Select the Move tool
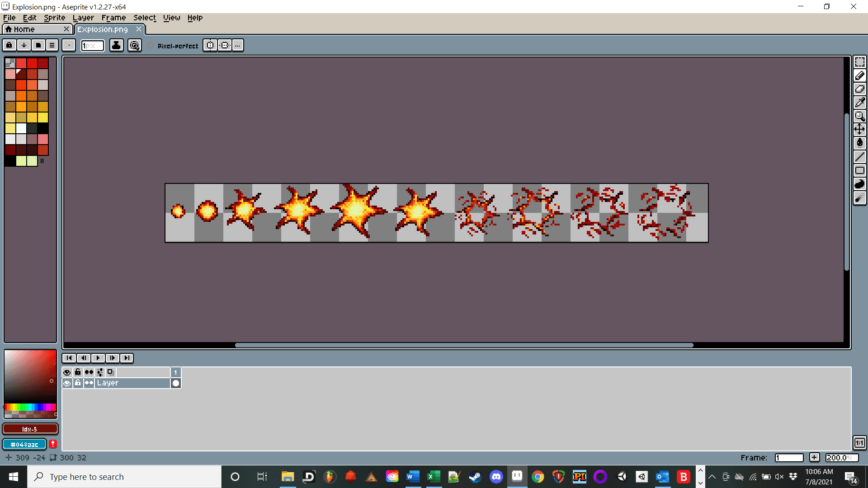868x488 pixels. 859,130
